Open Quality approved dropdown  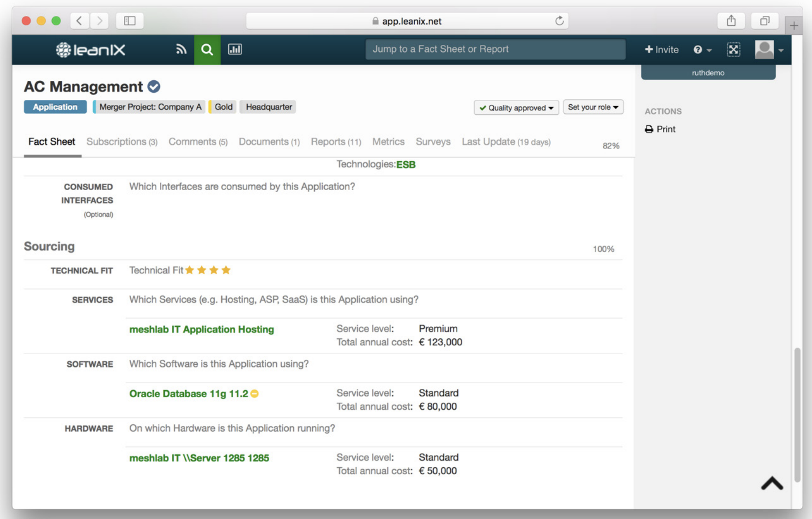coord(516,108)
